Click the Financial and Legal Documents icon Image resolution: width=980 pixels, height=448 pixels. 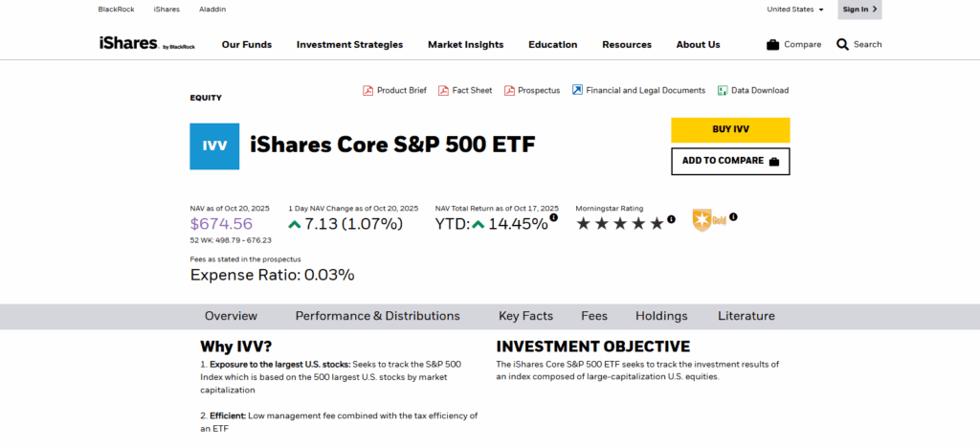pyautogui.click(x=577, y=90)
